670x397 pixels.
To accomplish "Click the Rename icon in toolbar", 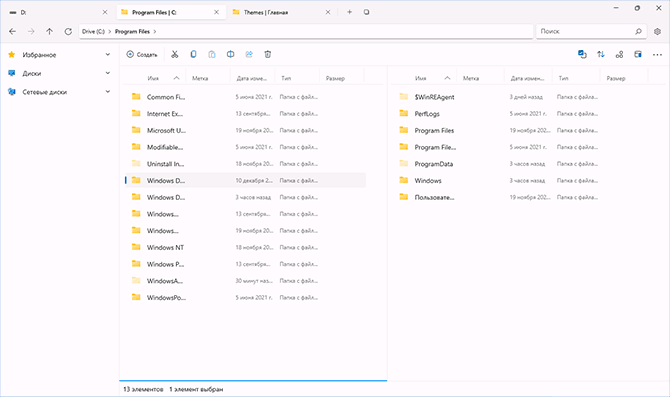I will click(230, 54).
